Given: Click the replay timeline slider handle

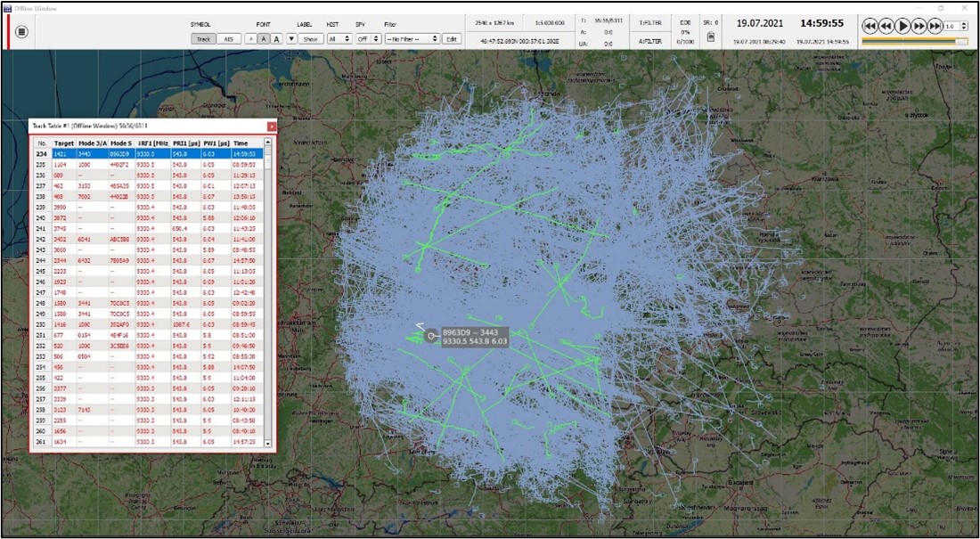Looking at the screenshot, I should click(961, 41).
